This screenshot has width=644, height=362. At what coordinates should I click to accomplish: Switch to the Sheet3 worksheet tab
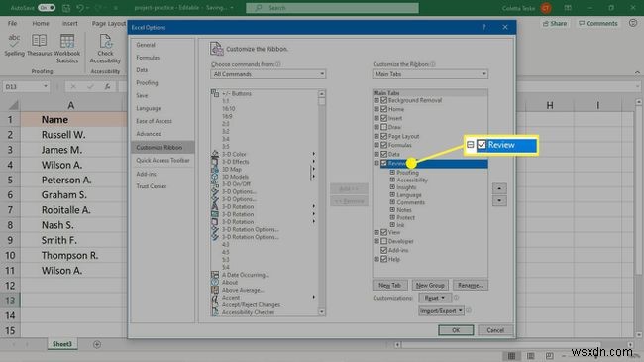click(x=62, y=344)
